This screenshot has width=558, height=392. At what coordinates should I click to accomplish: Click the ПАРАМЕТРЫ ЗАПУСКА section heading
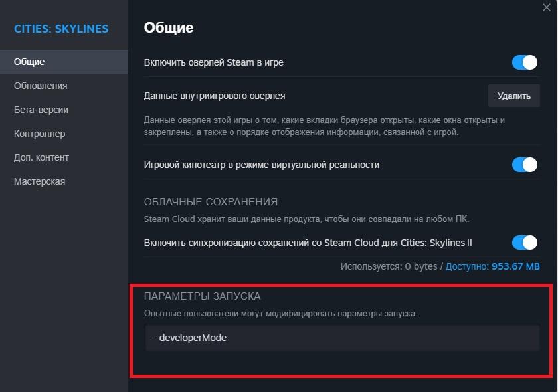tap(203, 296)
